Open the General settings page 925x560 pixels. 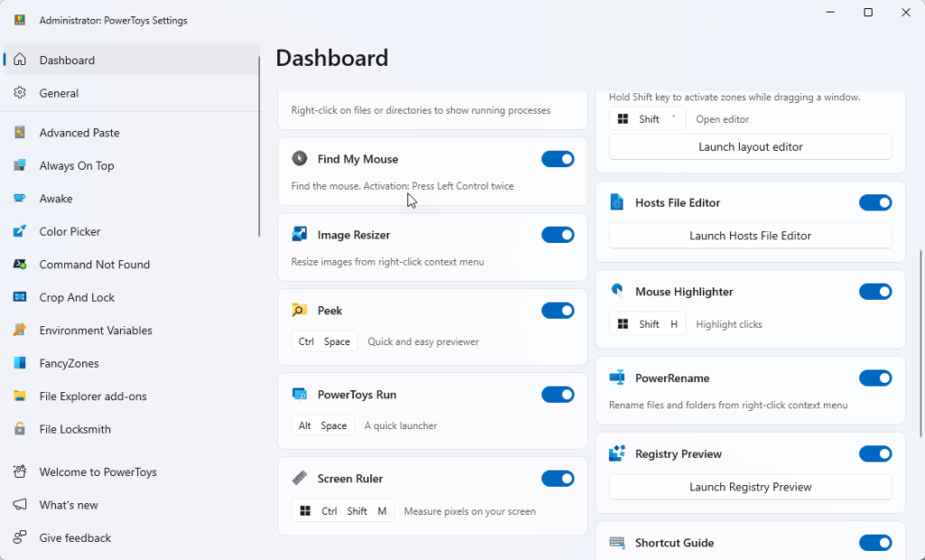131,93
